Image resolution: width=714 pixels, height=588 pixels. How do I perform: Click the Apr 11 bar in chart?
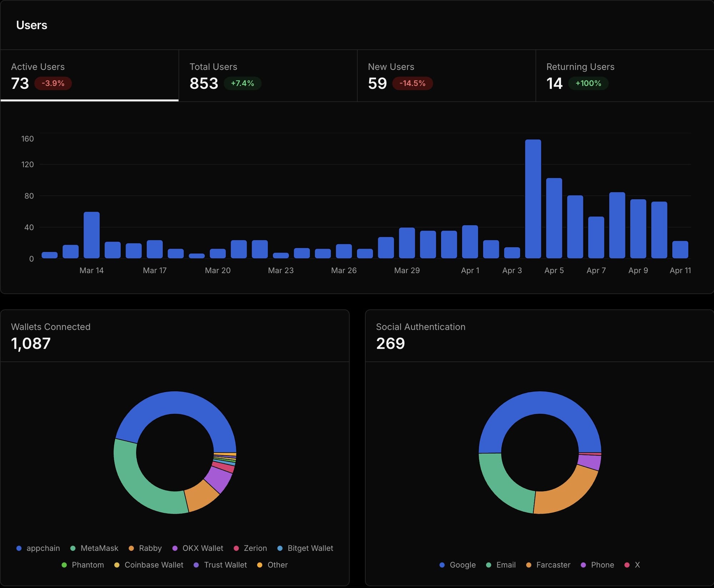(680, 250)
